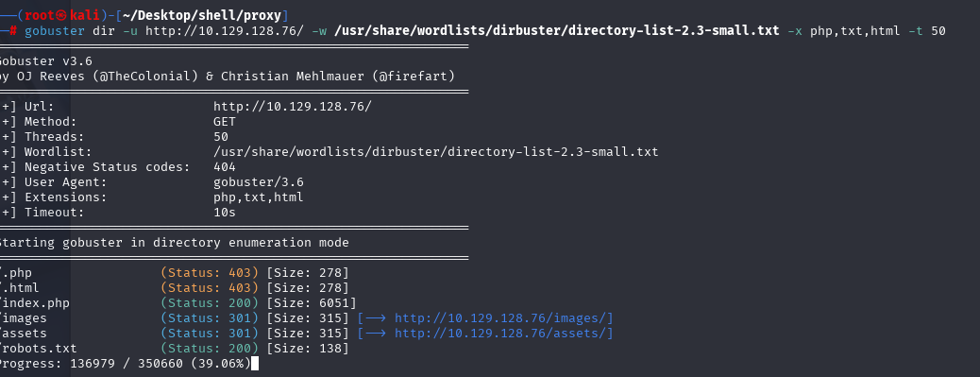Click the Status: 403 text for .php
Screen dimensions: 980x377
point(210,273)
